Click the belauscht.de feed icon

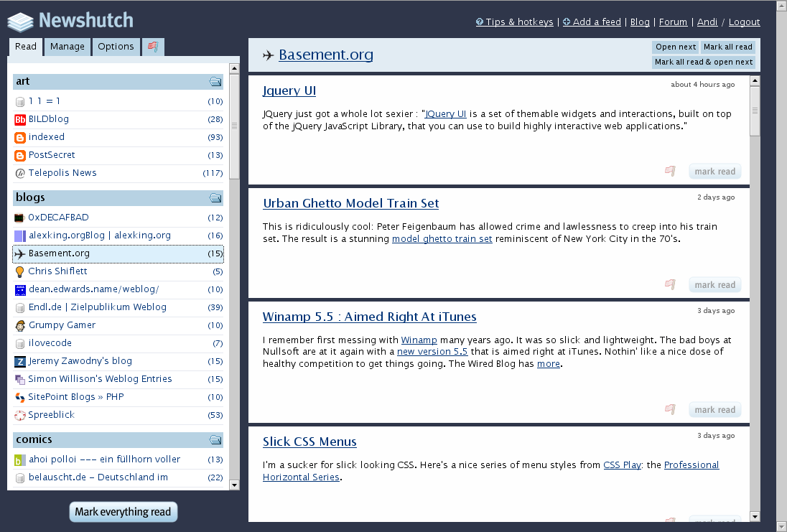point(20,478)
